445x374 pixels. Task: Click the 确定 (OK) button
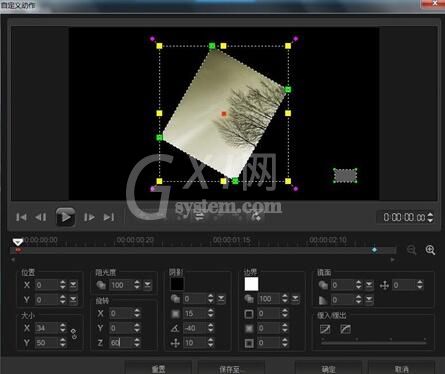coord(328,368)
